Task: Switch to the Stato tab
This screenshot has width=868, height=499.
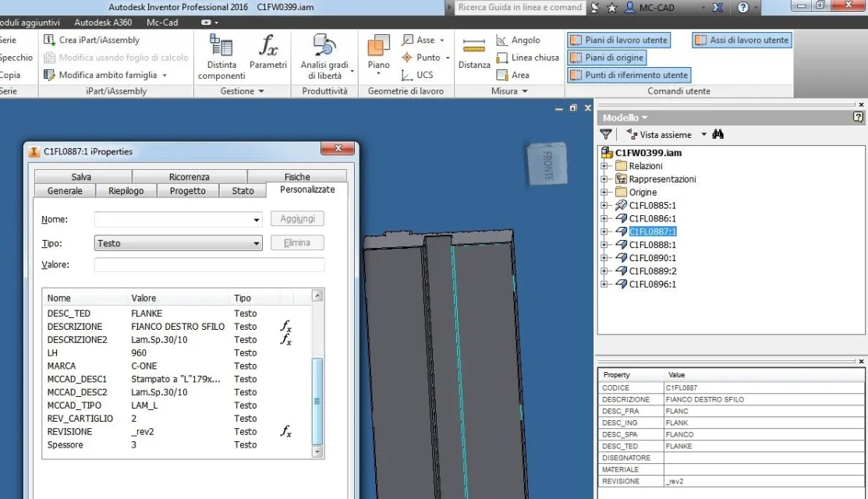Action: (x=243, y=191)
